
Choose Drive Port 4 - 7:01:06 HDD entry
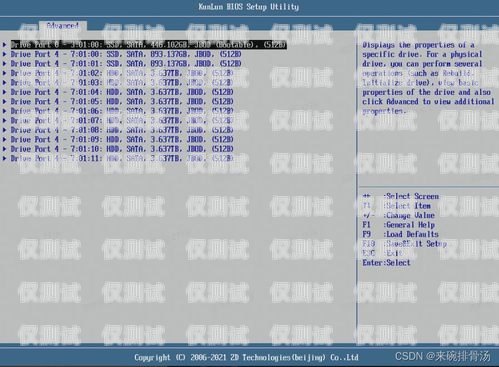click(122, 111)
